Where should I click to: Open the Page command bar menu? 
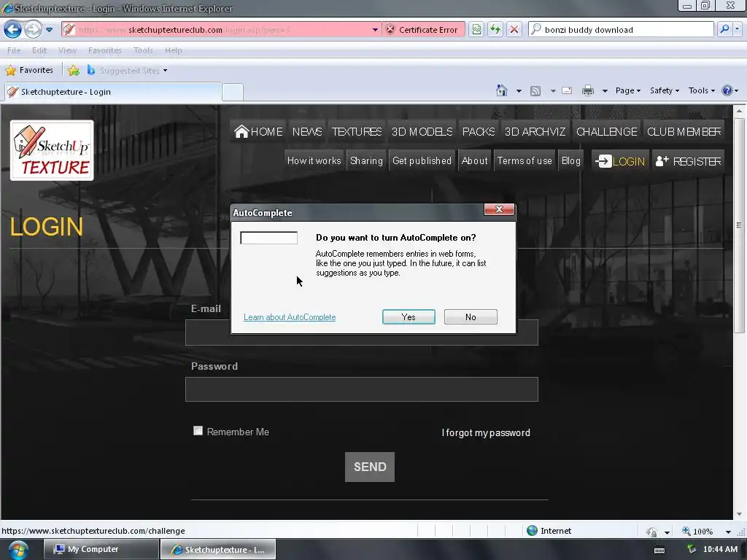click(628, 90)
